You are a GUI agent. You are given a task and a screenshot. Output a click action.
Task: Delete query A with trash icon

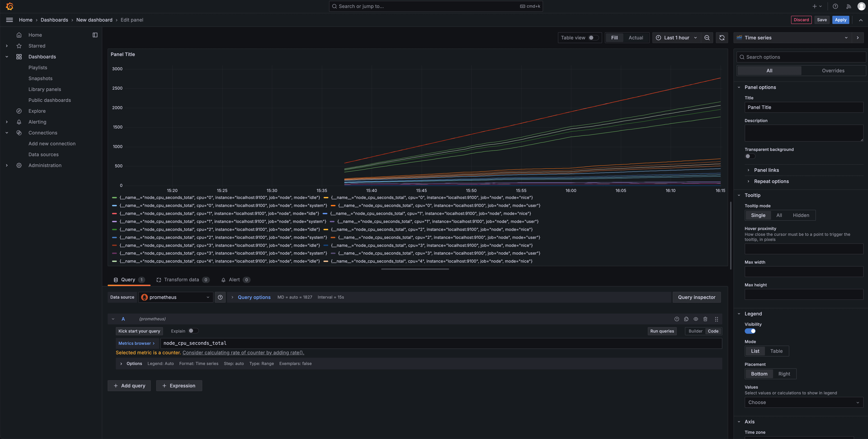coord(705,319)
